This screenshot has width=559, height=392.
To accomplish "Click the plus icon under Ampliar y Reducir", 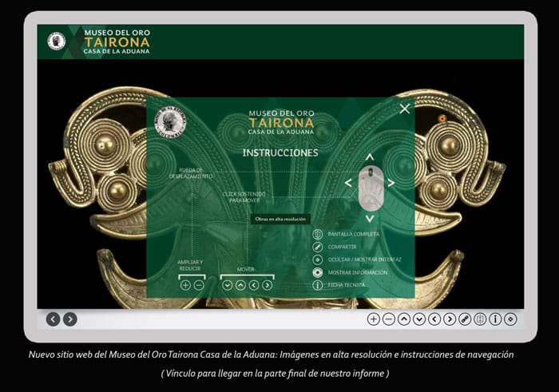I will 185,285.
